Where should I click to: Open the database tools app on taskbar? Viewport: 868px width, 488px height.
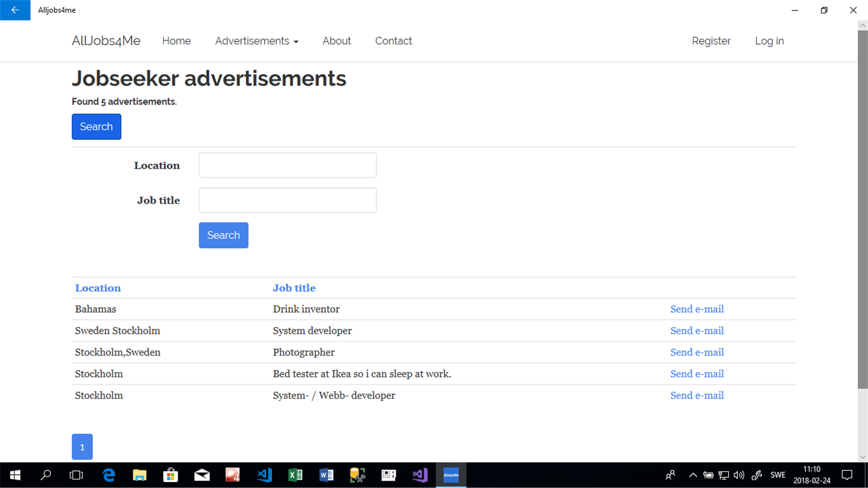pos(357,475)
